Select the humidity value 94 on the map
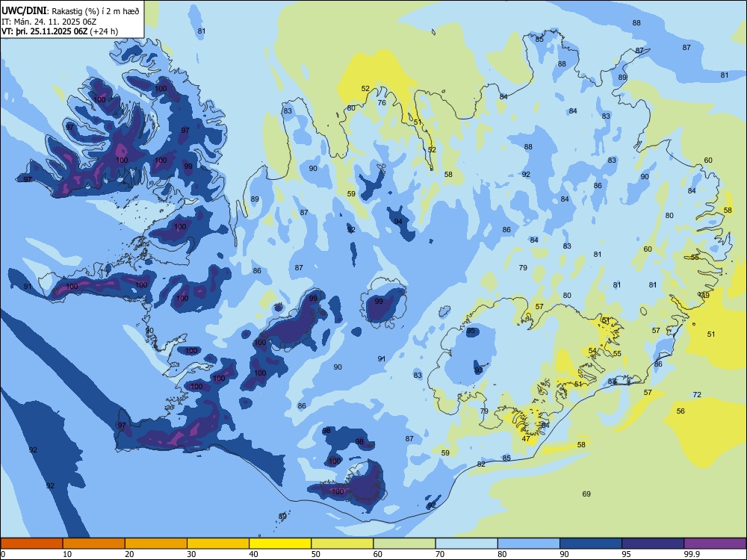 pos(398,222)
